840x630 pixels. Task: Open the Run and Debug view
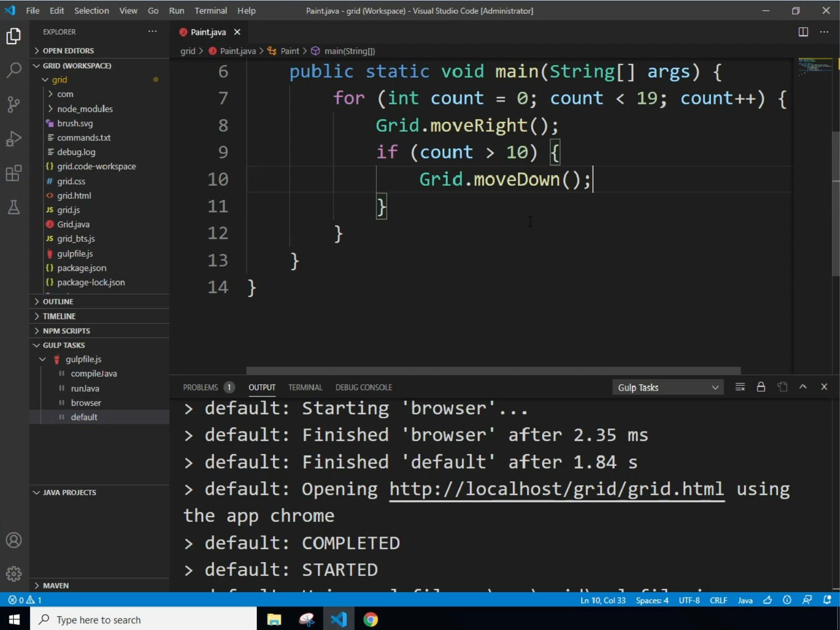coord(14,138)
